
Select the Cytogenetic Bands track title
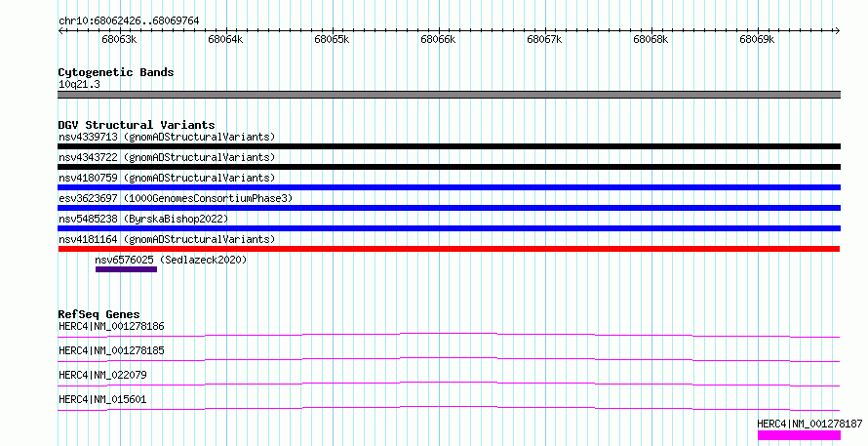point(116,72)
